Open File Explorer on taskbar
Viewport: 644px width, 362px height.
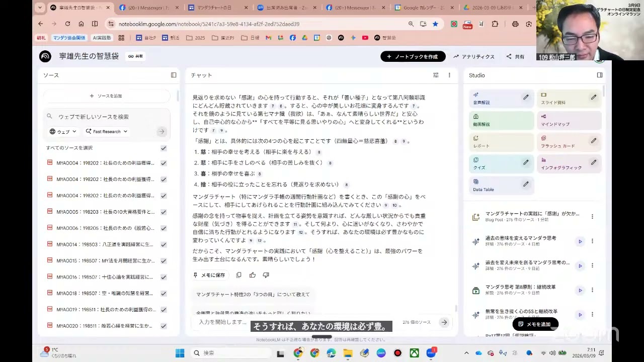tap(348, 353)
